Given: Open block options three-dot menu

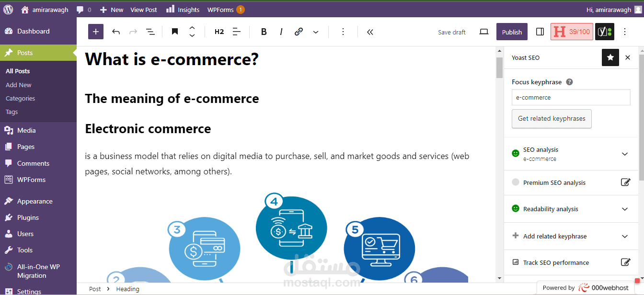Looking at the screenshot, I should click(x=343, y=32).
